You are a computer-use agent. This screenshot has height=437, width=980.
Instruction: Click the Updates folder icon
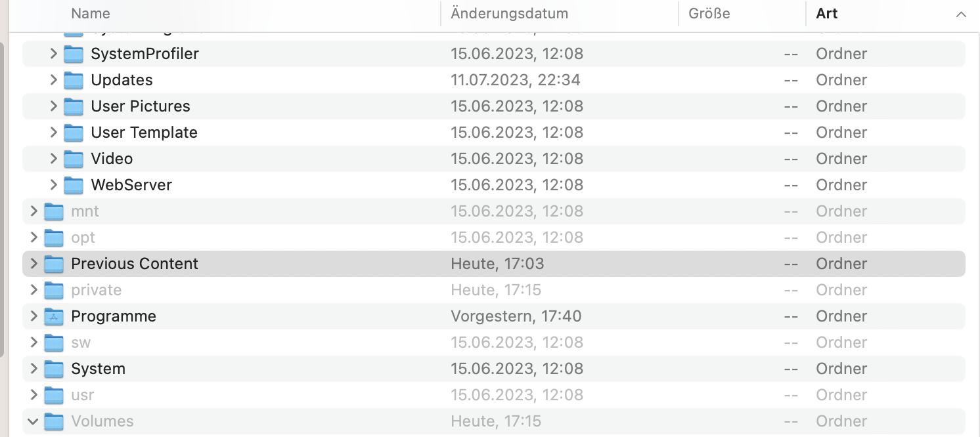74,80
